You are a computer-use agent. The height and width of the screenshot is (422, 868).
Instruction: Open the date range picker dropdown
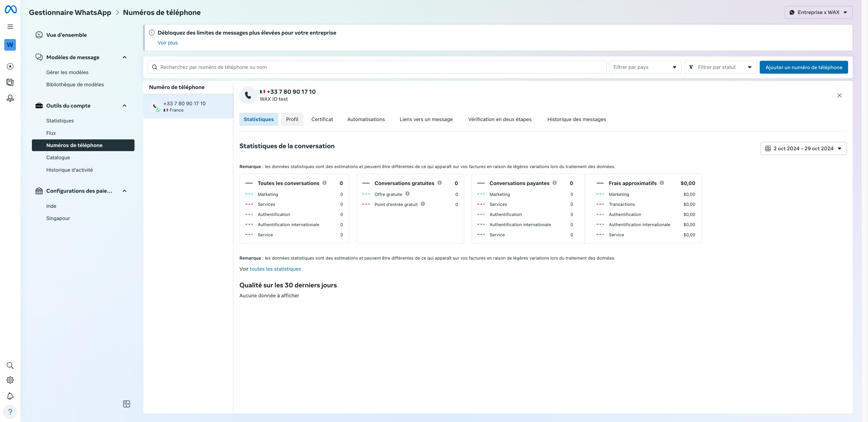click(x=803, y=148)
